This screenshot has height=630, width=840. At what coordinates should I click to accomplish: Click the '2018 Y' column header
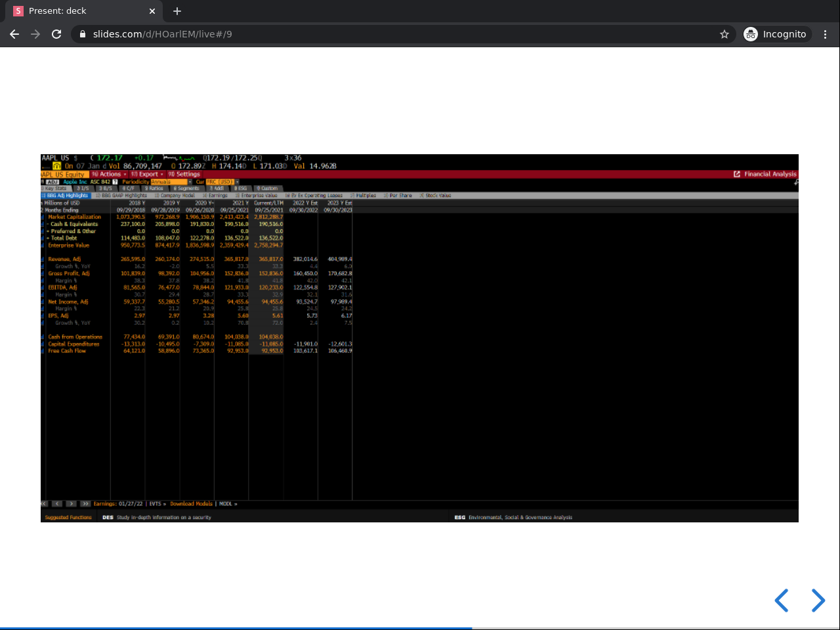point(137,203)
